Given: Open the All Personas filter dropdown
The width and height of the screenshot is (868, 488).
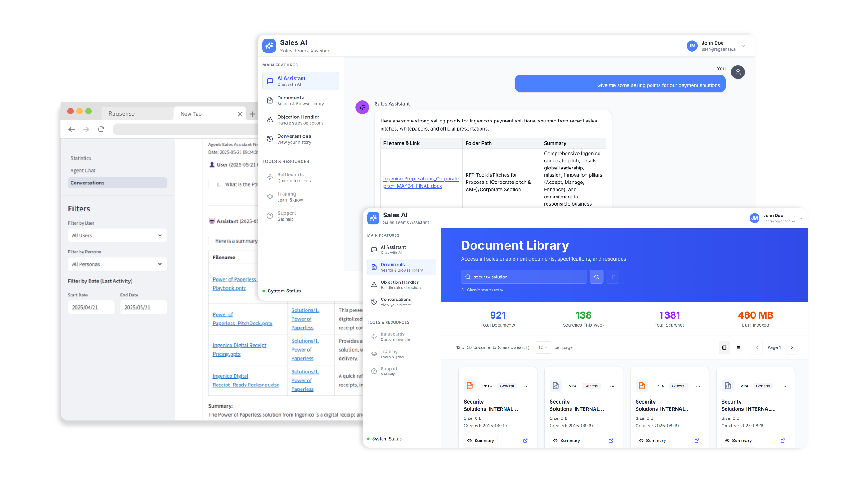Looking at the screenshot, I should (x=117, y=264).
